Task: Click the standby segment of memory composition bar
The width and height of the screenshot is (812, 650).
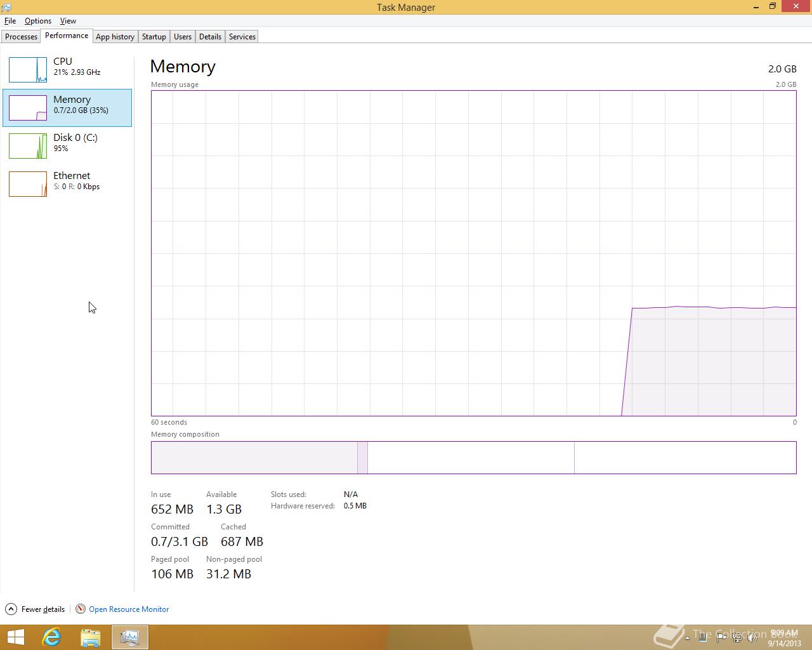Action: tap(471, 458)
